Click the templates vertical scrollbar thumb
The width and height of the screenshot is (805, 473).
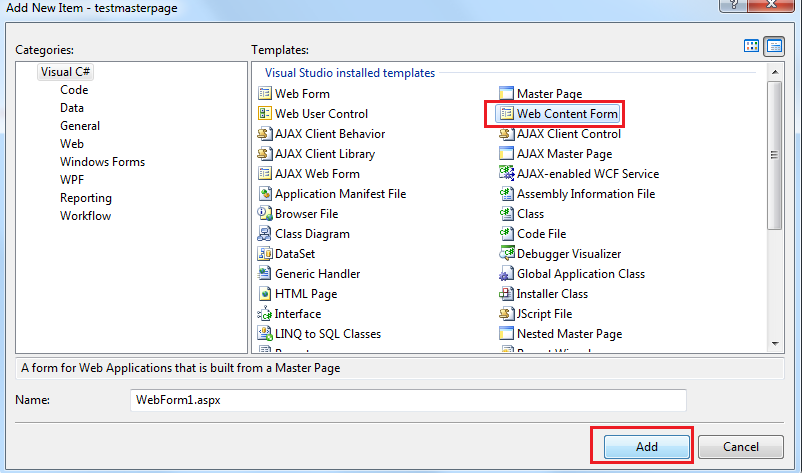(x=775, y=155)
